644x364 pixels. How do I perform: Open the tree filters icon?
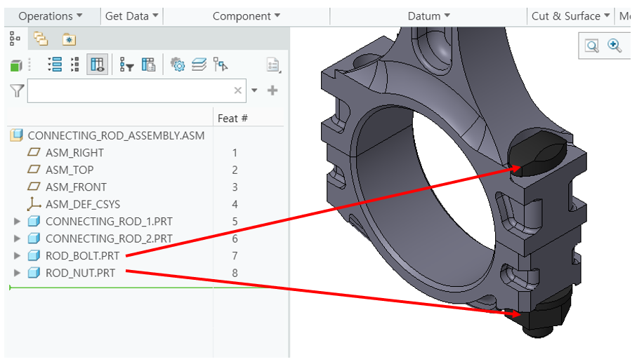click(126, 65)
